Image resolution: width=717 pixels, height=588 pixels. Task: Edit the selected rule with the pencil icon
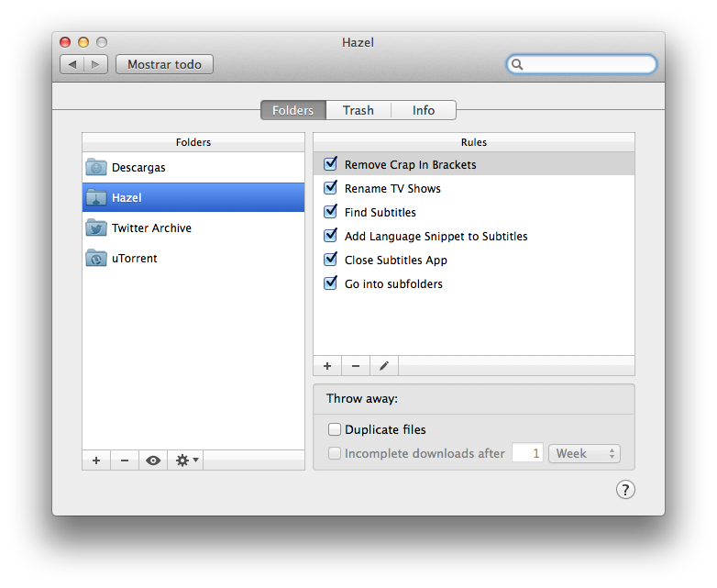[x=384, y=366]
